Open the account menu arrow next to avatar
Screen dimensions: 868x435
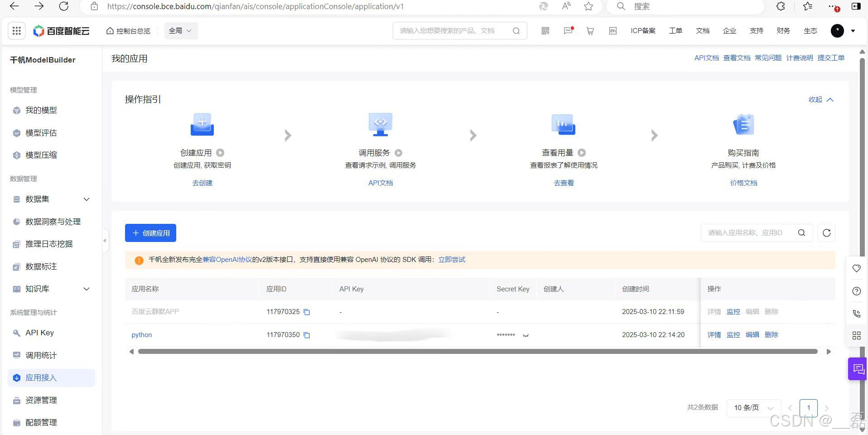tap(853, 31)
